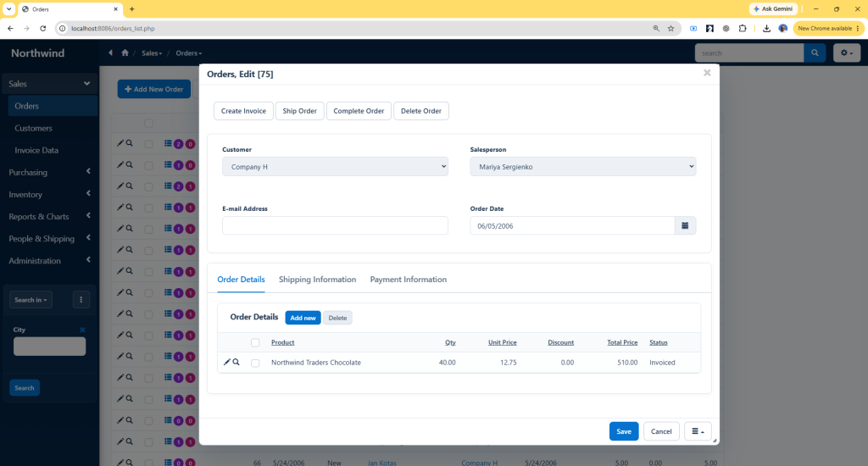Viewport: 868px width, 466px height.
Task: Click the magnifier view icon for Northwind Traders Chocolate
Action: tap(236, 362)
